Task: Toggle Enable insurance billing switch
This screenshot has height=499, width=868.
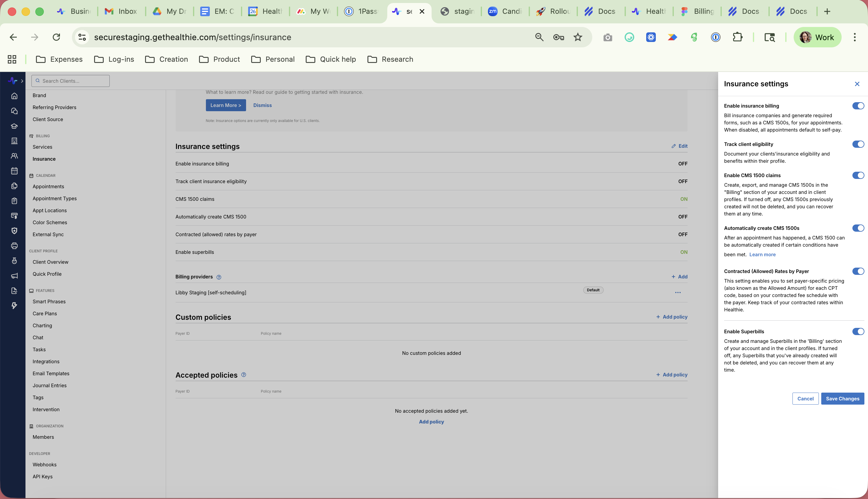Action: click(x=858, y=106)
